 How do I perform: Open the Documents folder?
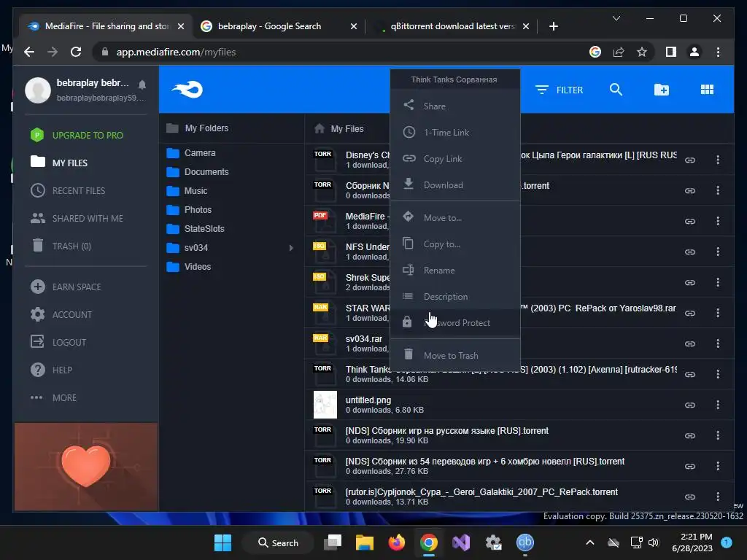pos(198,172)
